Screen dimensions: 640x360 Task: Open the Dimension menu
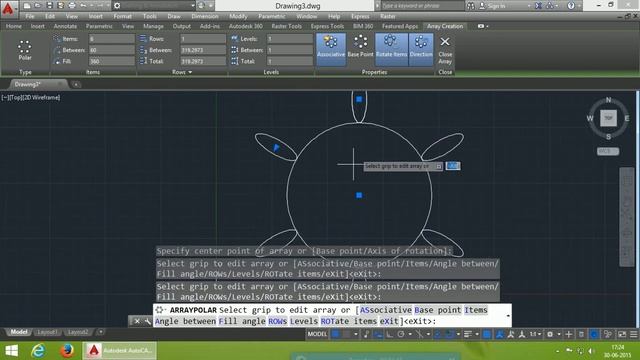204,16
